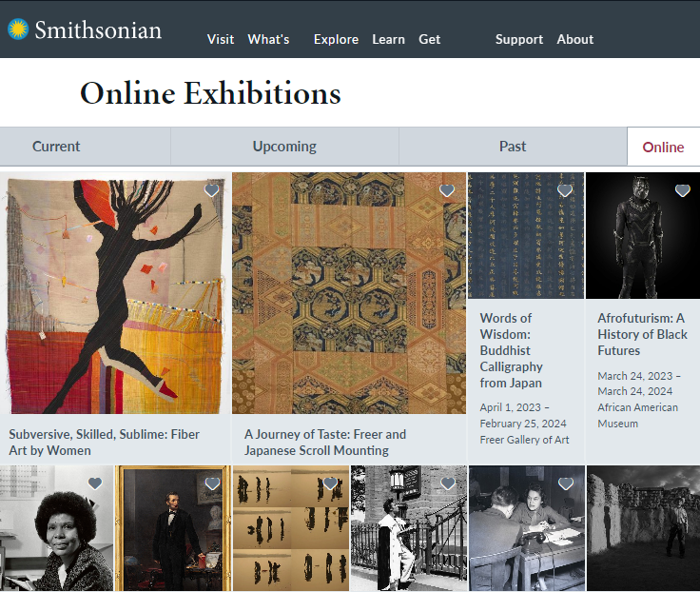The height and width of the screenshot is (592, 700).
Task: Click heart icon on Afrofuturism Black Panther image
Action: (683, 190)
